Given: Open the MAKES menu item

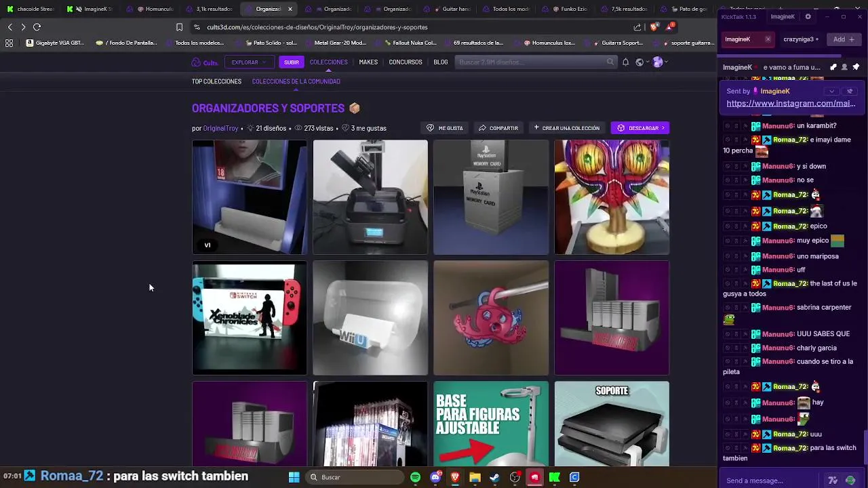Looking at the screenshot, I should point(368,62).
